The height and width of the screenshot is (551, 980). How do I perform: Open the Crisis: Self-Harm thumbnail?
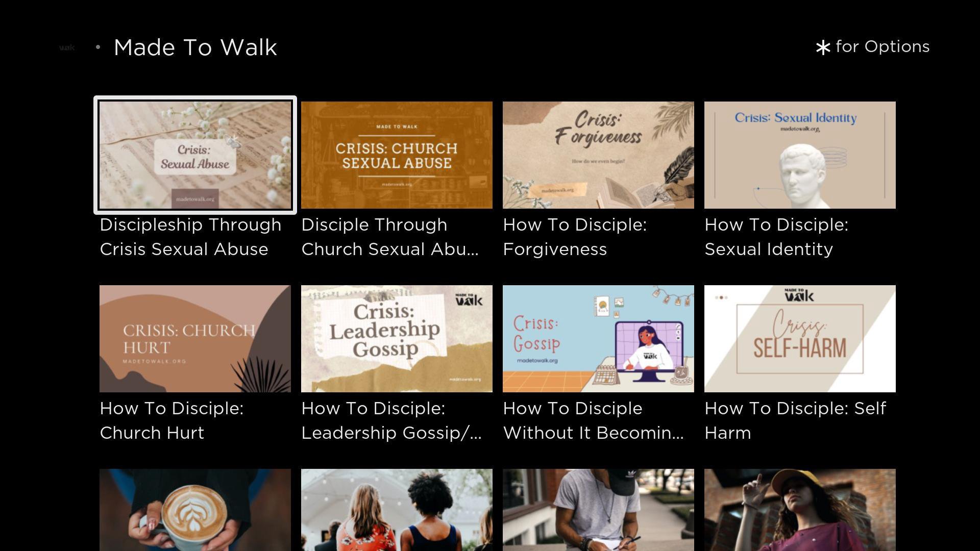pos(800,339)
